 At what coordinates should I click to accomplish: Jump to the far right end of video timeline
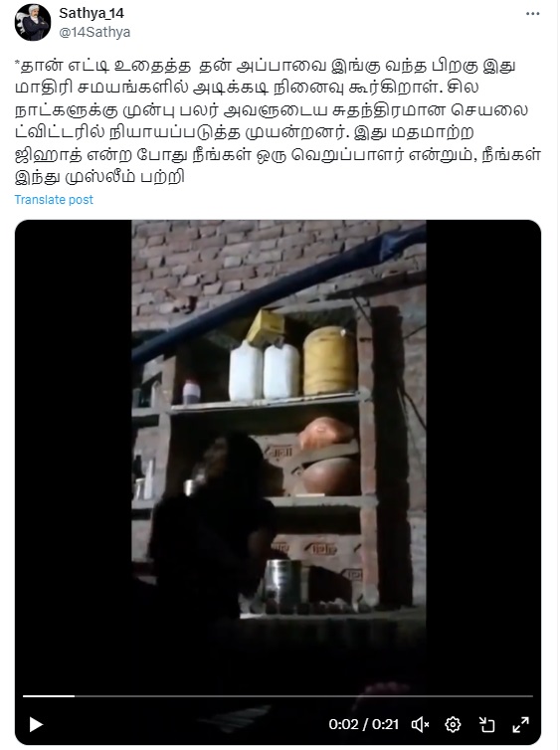click(531, 696)
